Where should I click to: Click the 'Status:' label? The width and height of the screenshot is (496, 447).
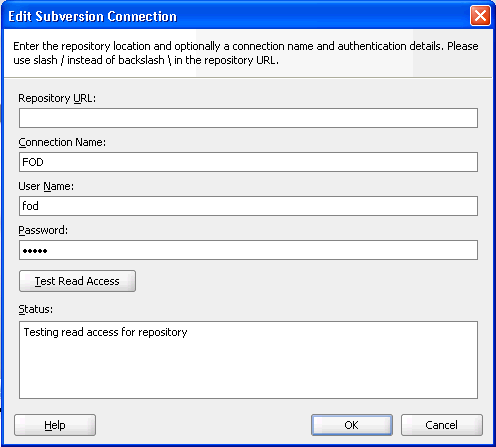[x=36, y=309]
